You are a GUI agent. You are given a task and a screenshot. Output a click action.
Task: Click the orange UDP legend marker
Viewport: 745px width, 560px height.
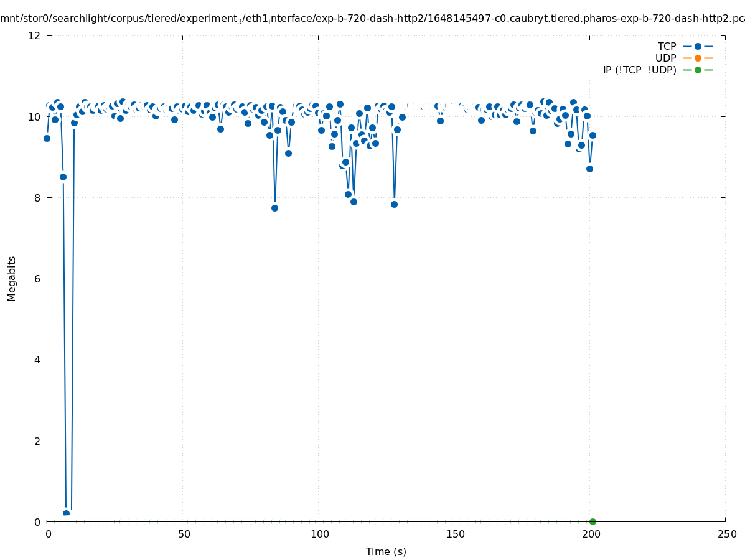click(x=698, y=58)
